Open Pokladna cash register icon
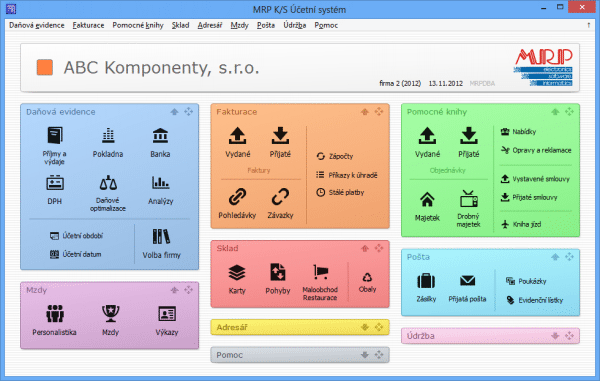 108,136
